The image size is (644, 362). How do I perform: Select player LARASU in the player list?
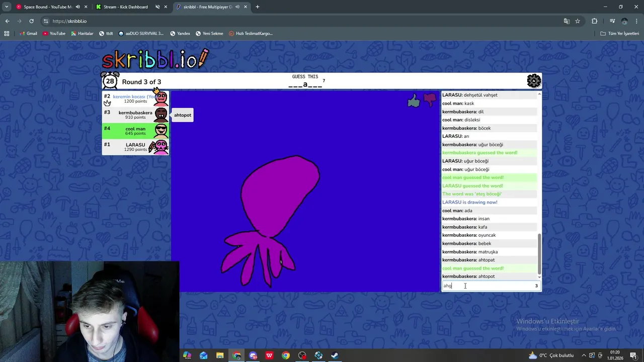click(135, 147)
